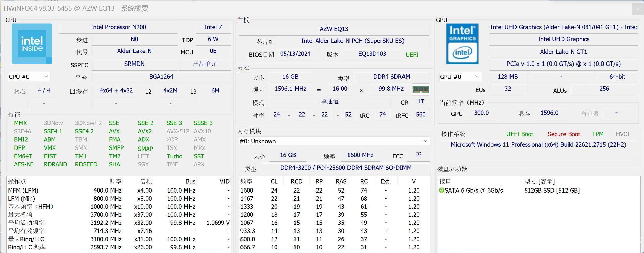The image size is (644, 253).
Task: Click the Intel Inside CPU logo
Action: (32, 44)
